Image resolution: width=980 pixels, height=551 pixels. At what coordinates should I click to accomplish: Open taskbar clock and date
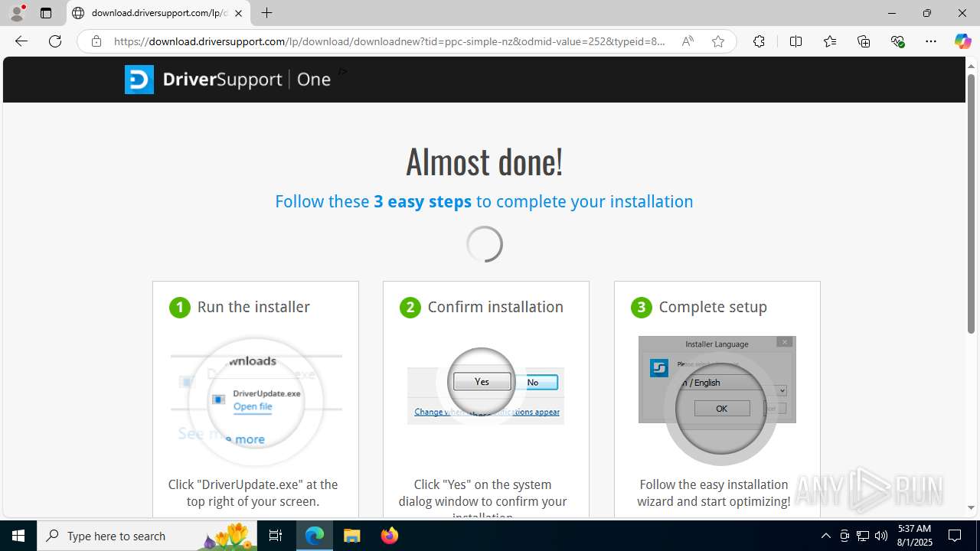click(914, 536)
